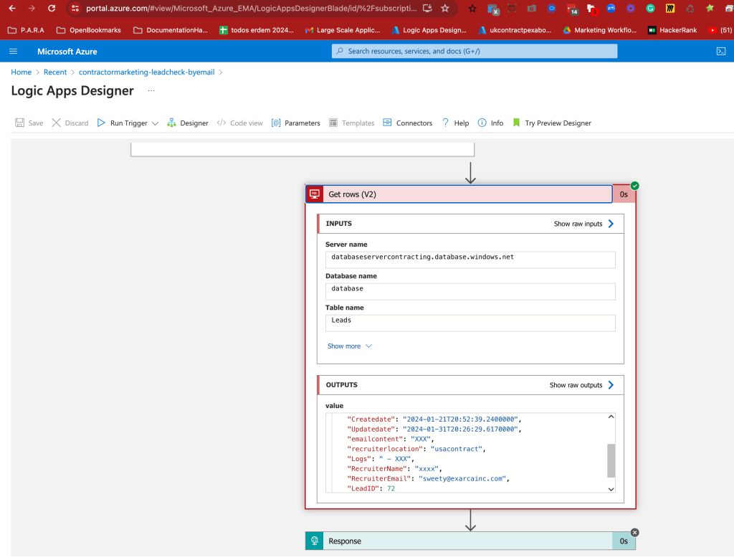Open the Zoom extension icon
This screenshot has width=734, height=560.
611,8
